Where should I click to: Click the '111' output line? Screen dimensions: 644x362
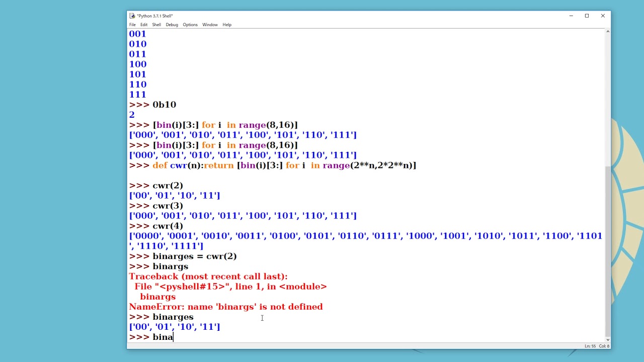(137, 95)
